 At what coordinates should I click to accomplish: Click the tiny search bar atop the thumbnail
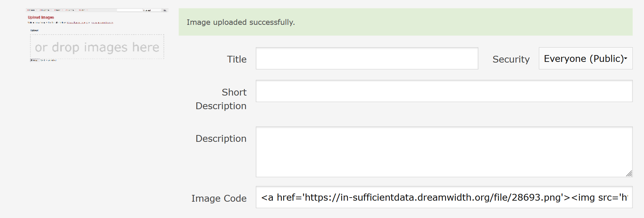[130, 10]
